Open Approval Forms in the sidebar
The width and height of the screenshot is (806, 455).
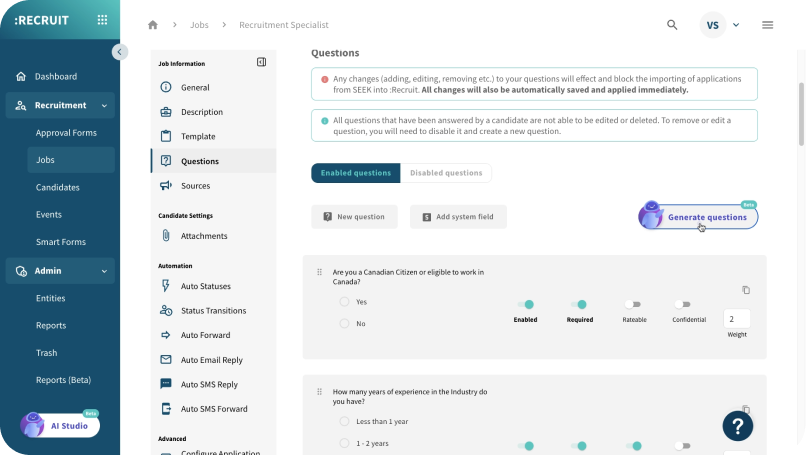(x=66, y=133)
